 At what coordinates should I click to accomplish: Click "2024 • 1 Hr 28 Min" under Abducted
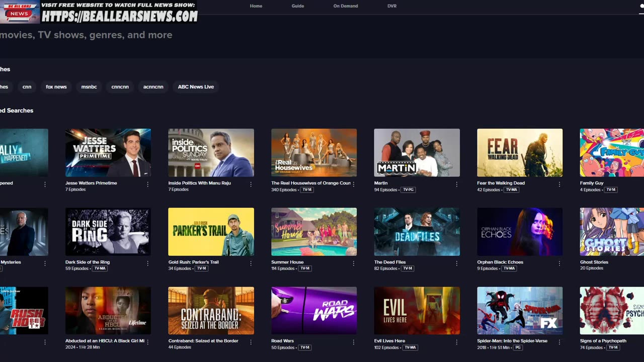(x=83, y=347)
